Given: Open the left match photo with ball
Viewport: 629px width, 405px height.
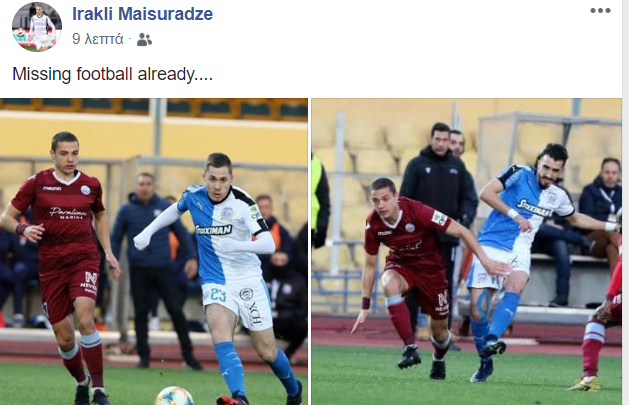Looking at the screenshot, I should point(154,251).
